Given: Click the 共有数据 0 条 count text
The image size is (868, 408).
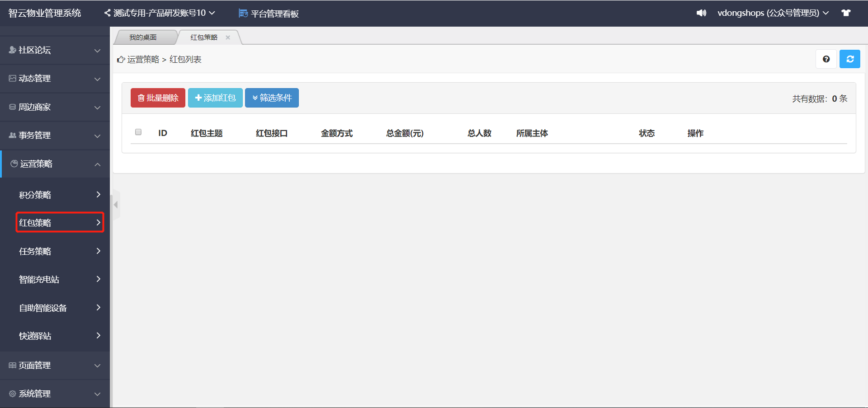Looking at the screenshot, I should pyautogui.click(x=820, y=98).
